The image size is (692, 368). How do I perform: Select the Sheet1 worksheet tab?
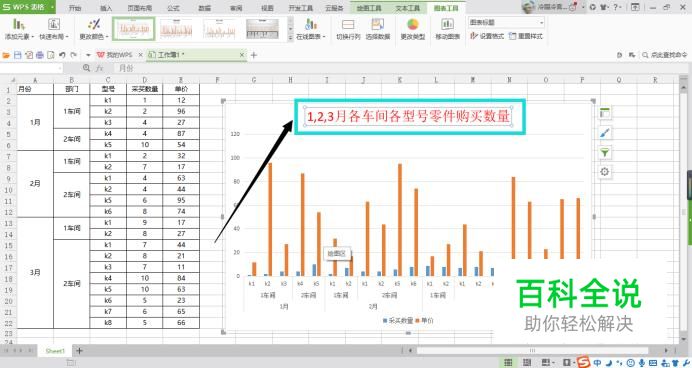55,351
